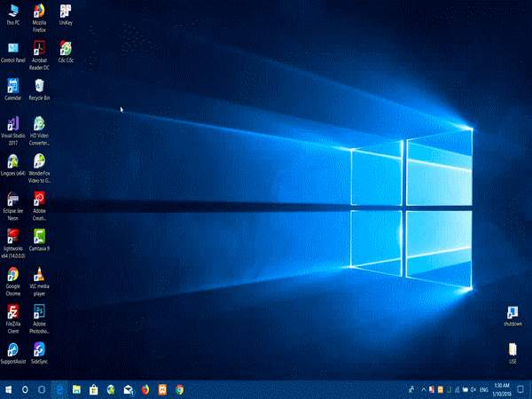The image size is (532, 399).
Task: Select the Control Panel shortcut
Action: (x=13, y=48)
